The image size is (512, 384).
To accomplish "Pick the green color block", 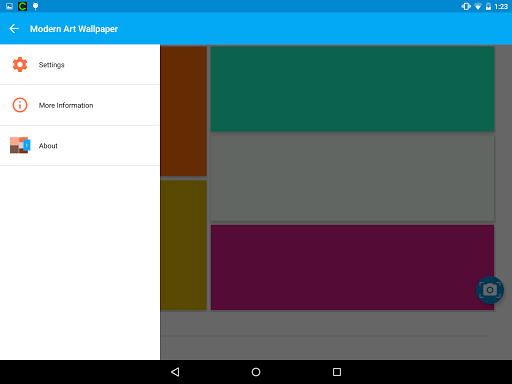I will (352, 89).
